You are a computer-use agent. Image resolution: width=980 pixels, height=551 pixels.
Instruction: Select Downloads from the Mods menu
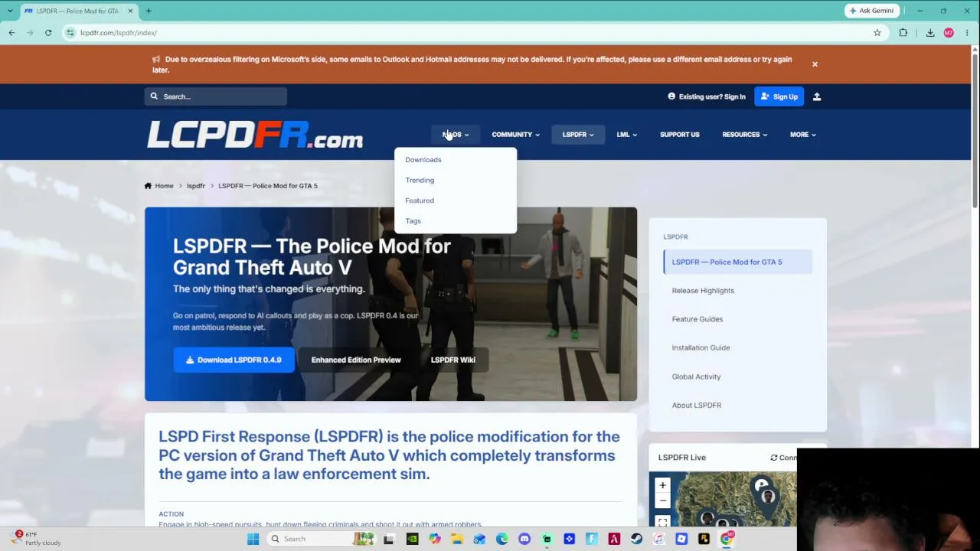point(423,160)
